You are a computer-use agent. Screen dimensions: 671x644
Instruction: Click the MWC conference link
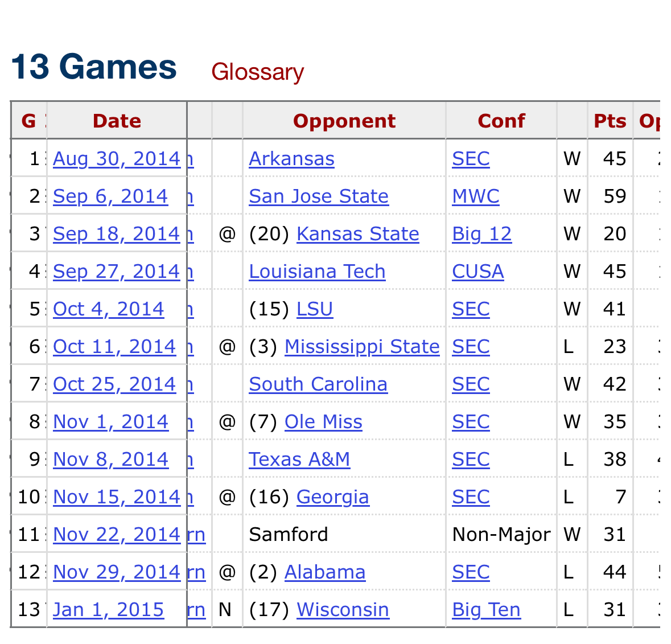click(476, 196)
